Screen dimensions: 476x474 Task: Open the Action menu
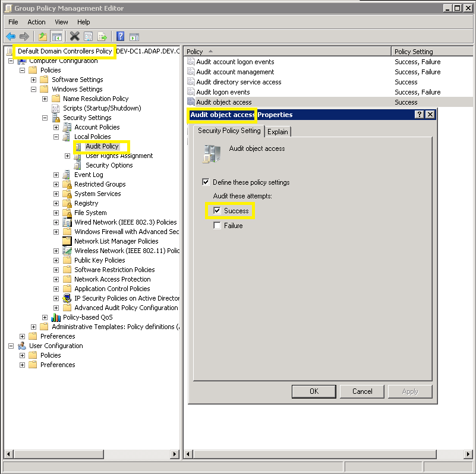coord(36,22)
